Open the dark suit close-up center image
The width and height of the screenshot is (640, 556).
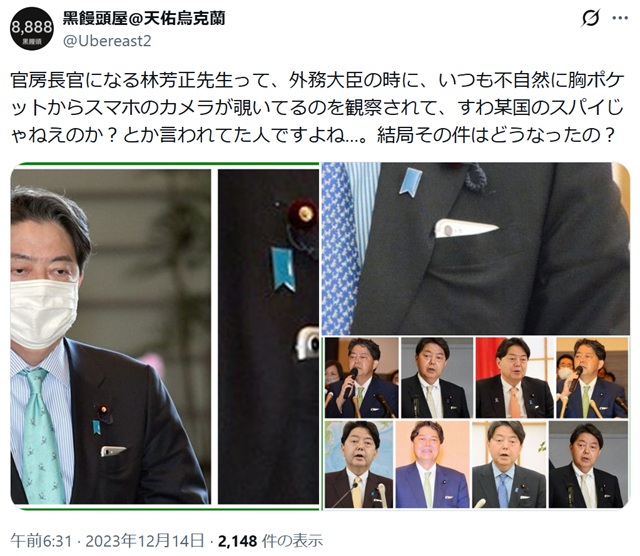pos(268,337)
